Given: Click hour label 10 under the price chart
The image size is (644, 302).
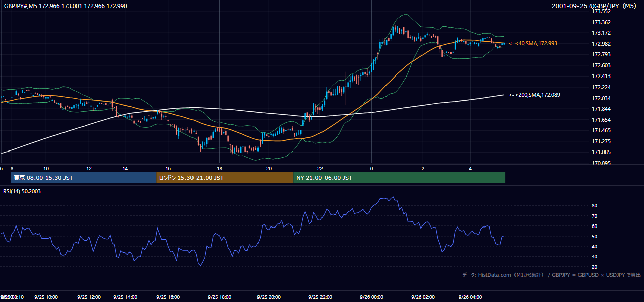Looking at the screenshot, I should 46,169.
